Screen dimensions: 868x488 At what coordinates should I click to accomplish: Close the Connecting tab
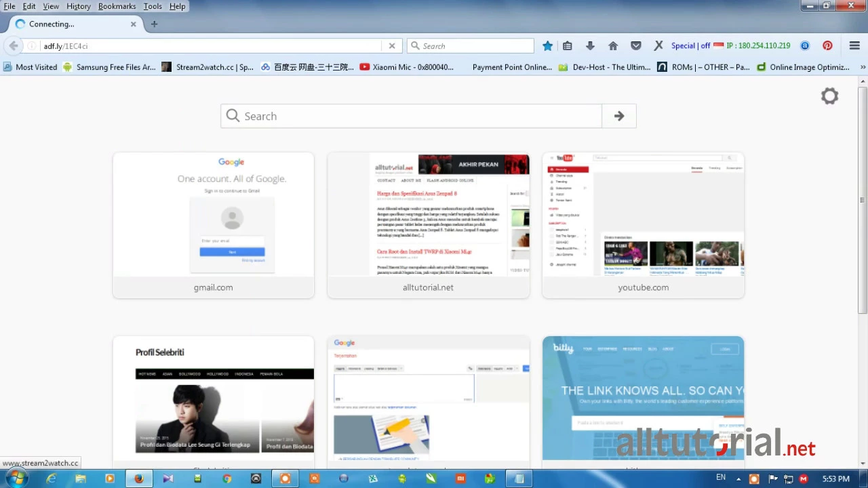(x=133, y=24)
